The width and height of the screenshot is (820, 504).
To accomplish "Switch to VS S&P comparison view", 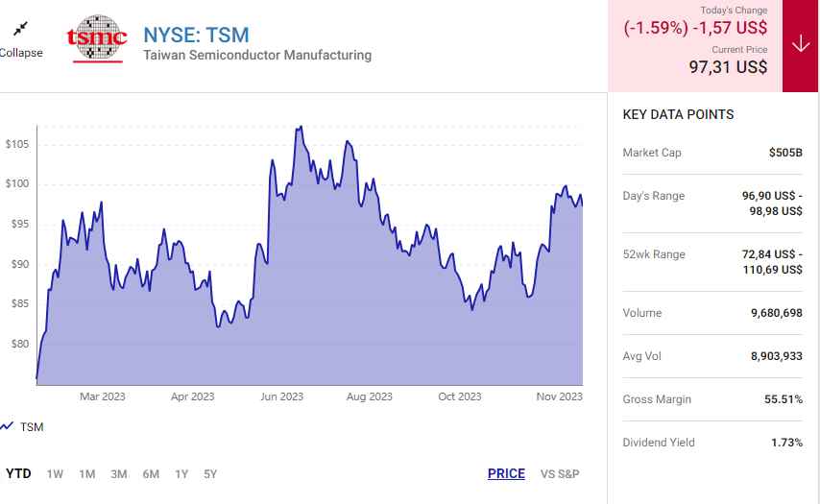I will [560, 473].
